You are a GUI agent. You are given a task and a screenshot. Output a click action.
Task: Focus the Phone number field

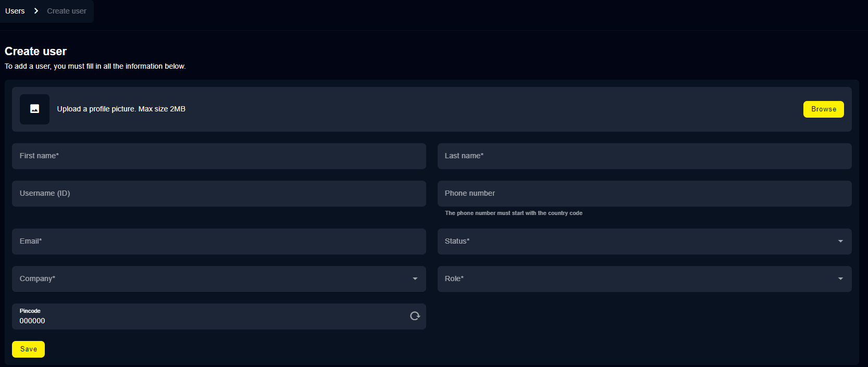tap(644, 194)
